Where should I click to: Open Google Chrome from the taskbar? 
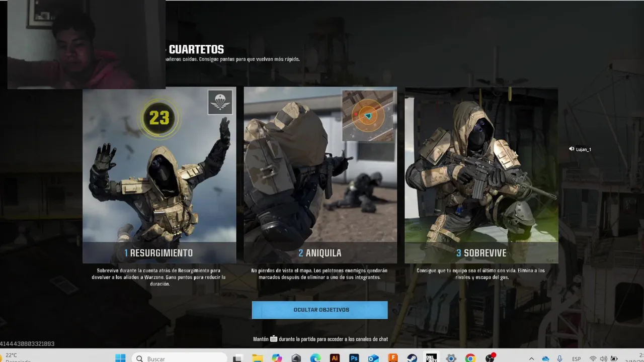pyautogui.click(x=470, y=358)
